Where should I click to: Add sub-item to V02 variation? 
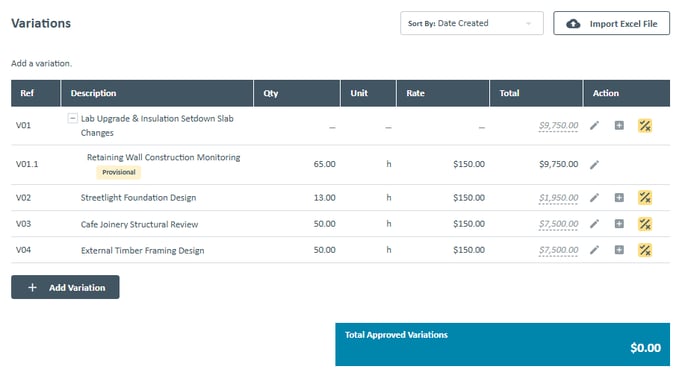(619, 198)
